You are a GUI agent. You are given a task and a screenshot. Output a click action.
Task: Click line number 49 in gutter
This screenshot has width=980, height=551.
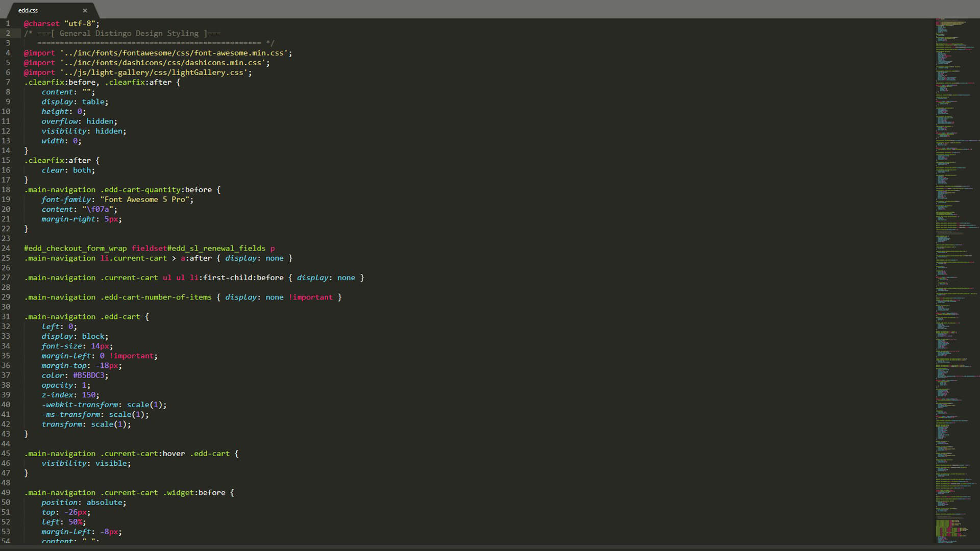pos(6,493)
